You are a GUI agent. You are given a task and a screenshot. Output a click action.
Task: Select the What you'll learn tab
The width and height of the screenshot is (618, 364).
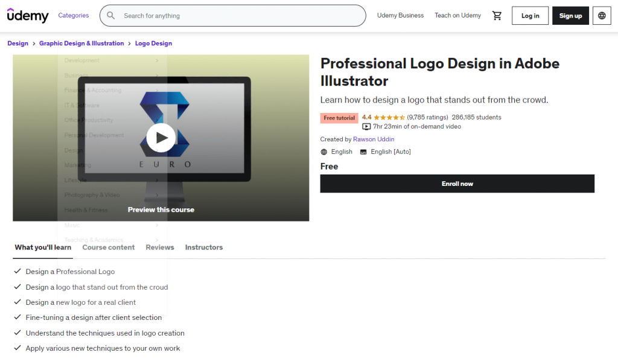(x=43, y=247)
